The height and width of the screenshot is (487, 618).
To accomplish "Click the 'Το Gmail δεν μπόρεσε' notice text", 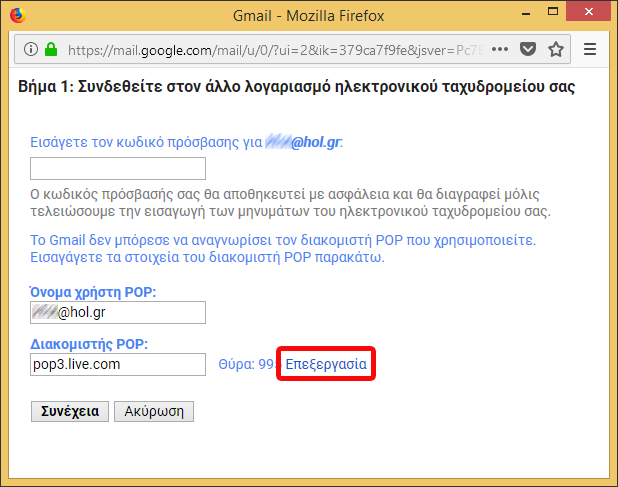I will 283,249.
